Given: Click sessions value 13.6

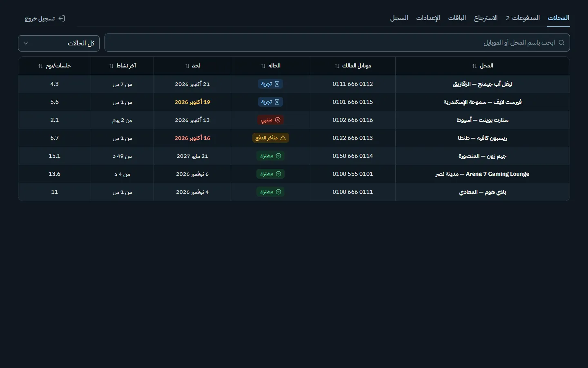Looking at the screenshot, I should coord(54,174).
